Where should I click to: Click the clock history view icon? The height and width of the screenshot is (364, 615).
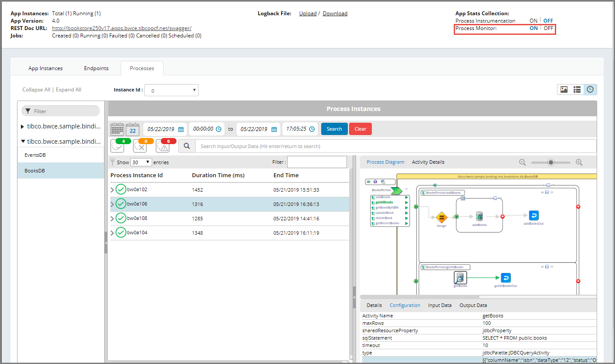pos(590,89)
